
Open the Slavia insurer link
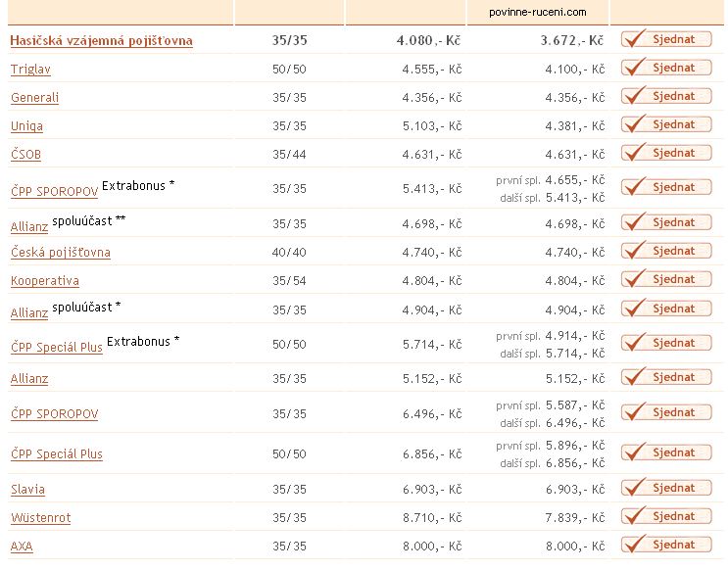[27, 490]
